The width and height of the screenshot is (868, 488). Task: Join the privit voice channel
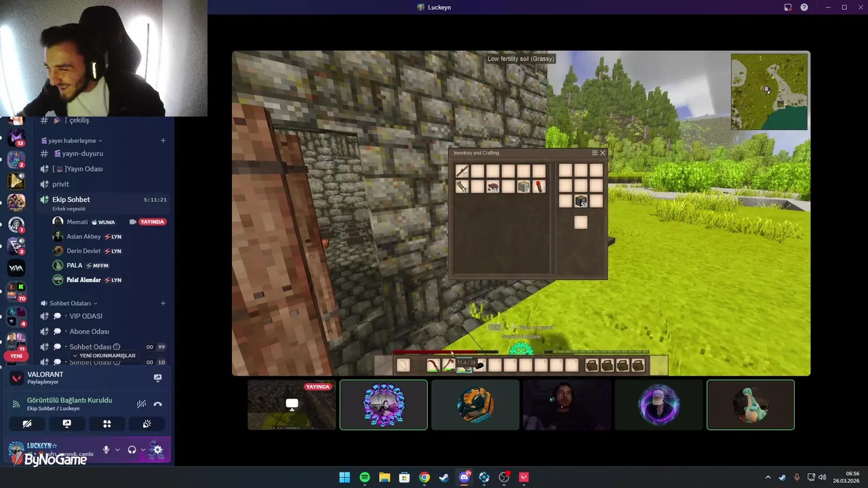click(x=60, y=184)
